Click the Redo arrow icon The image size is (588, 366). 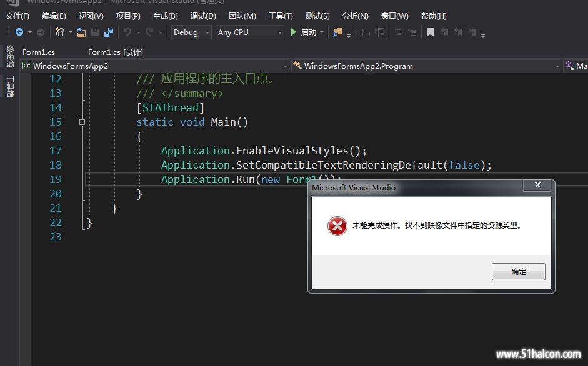coord(149,32)
